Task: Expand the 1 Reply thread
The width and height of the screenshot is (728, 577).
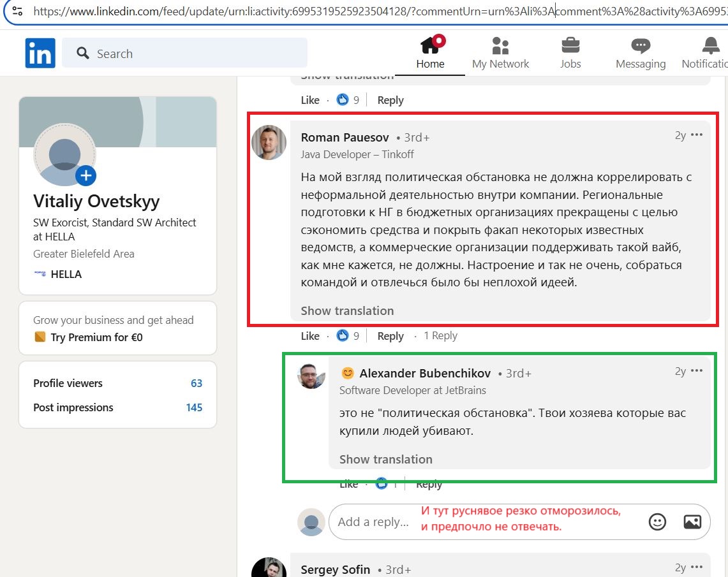Action: coord(440,335)
